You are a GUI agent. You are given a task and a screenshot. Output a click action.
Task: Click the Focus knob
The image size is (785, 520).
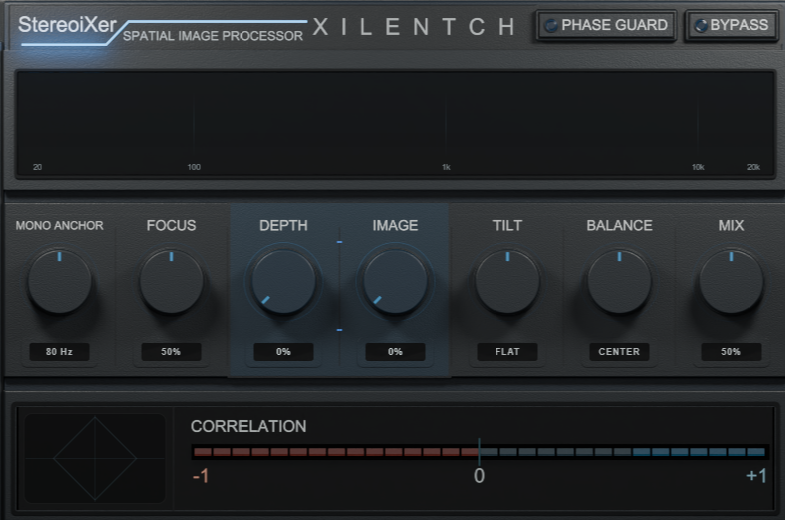[171, 282]
